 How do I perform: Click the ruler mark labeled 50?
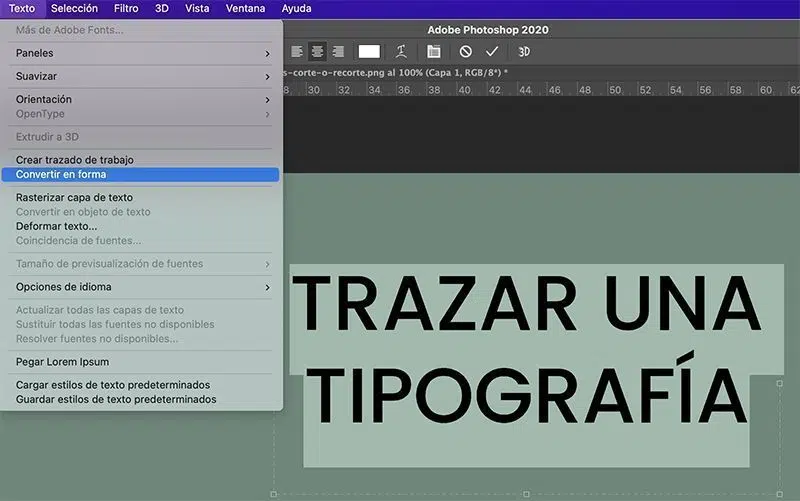pos(615,90)
